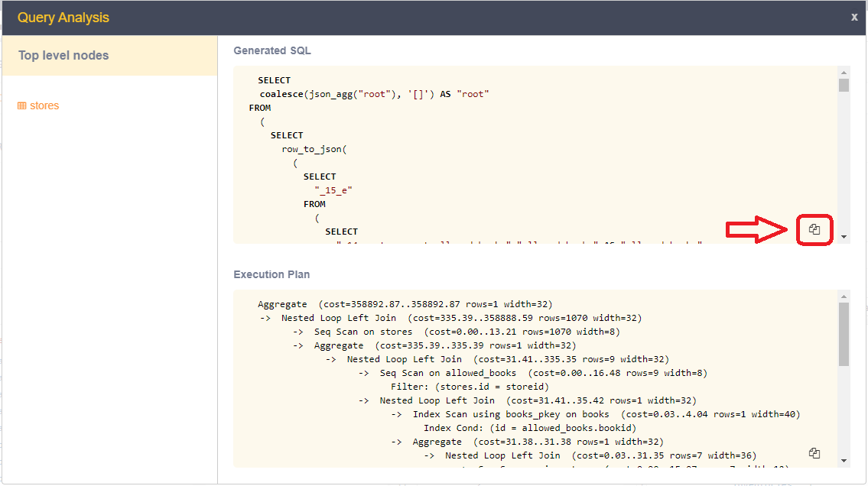Image resolution: width=868 pixels, height=486 pixels.
Task: Click the table icon next to stores
Action: click(21, 105)
